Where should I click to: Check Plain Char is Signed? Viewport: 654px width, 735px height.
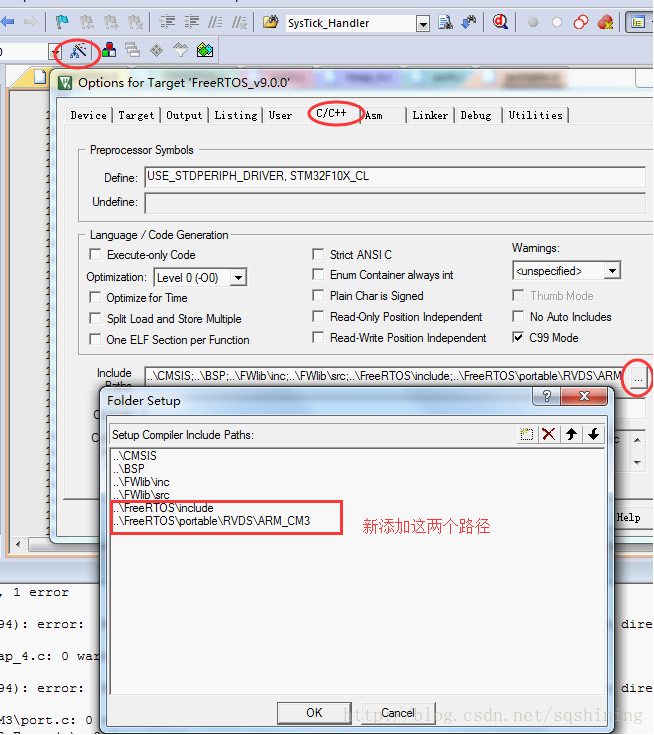pyautogui.click(x=318, y=295)
